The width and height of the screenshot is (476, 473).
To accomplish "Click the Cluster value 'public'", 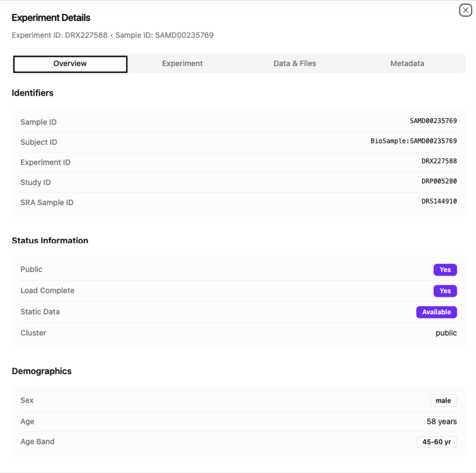I will [446, 333].
